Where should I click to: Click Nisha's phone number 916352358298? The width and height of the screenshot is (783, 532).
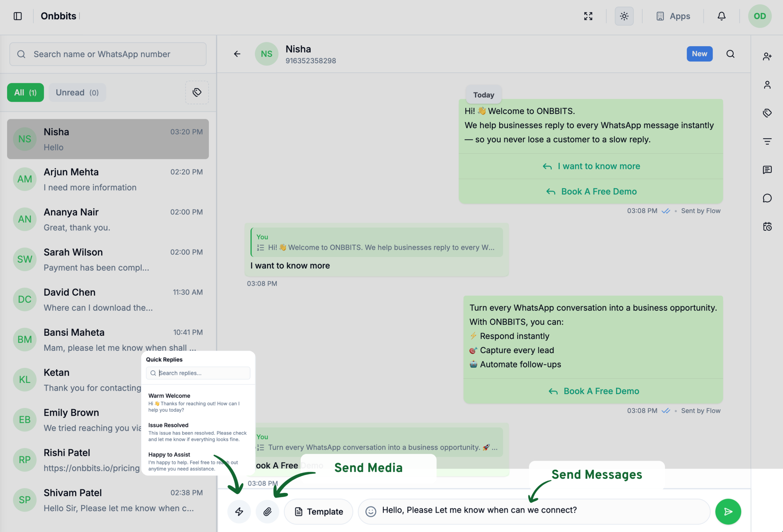pyautogui.click(x=311, y=61)
